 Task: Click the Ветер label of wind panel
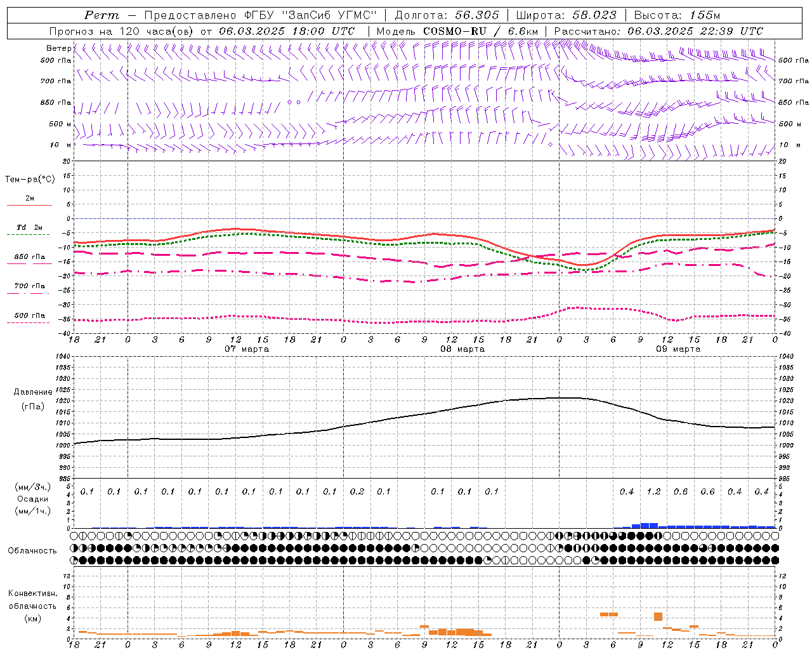(x=58, y=48)
